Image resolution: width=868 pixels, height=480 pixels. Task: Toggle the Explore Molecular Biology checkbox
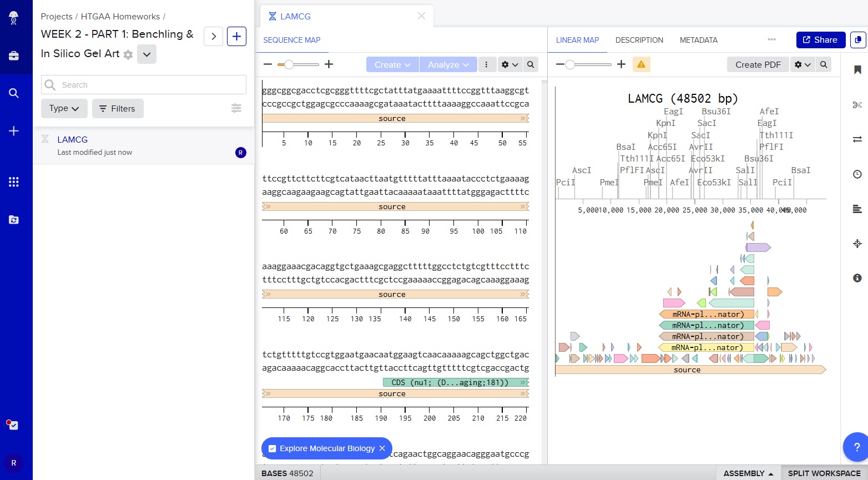(272, 448)
